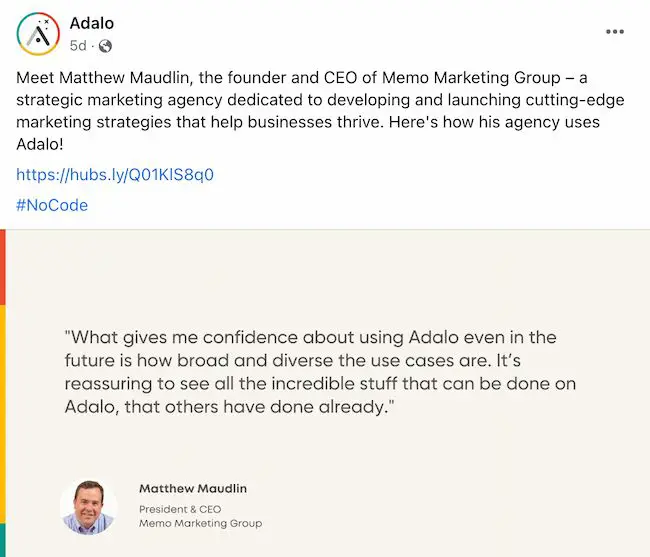Click Memo Marketing Group caption below title
The width and height of the screenshot is (650, 557).
click(200, 523)
